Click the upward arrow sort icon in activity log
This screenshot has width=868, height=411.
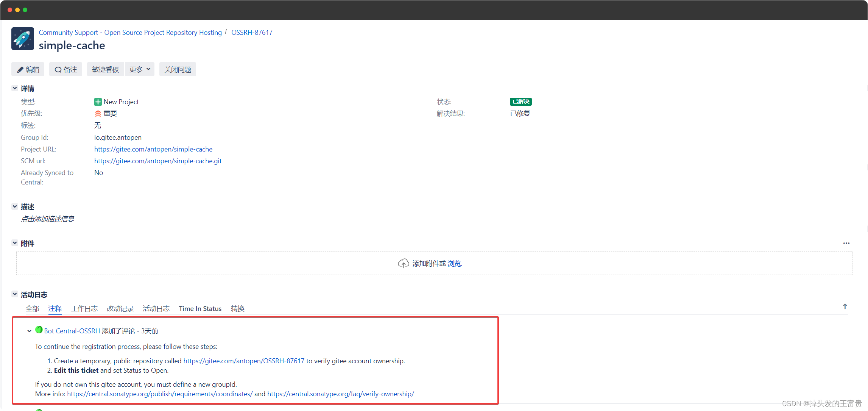845,306
